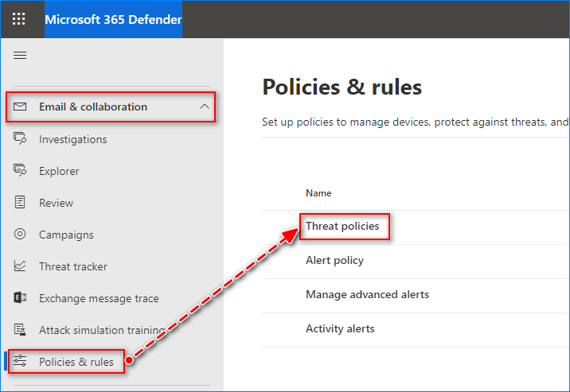This screenshot has width=570, height=392.
Task: Open Explorer in sidebar
Action: 59,171
